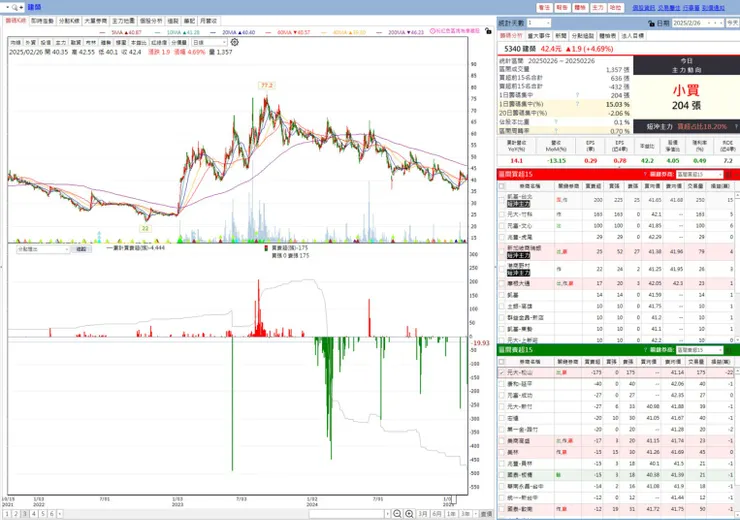Check the 美商高盛 row checkbox
This screenshot has width=740, height=520.
502,441
